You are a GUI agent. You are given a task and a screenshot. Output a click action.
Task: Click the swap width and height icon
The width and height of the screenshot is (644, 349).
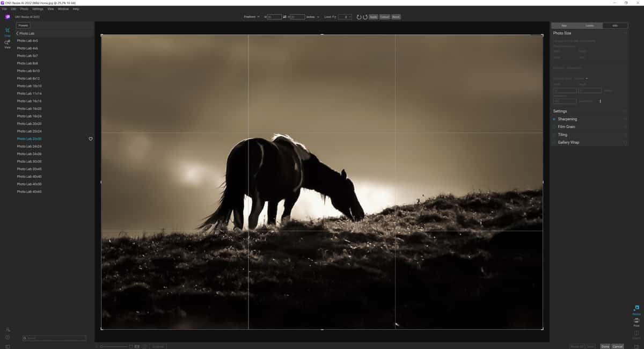click(285, 17)
